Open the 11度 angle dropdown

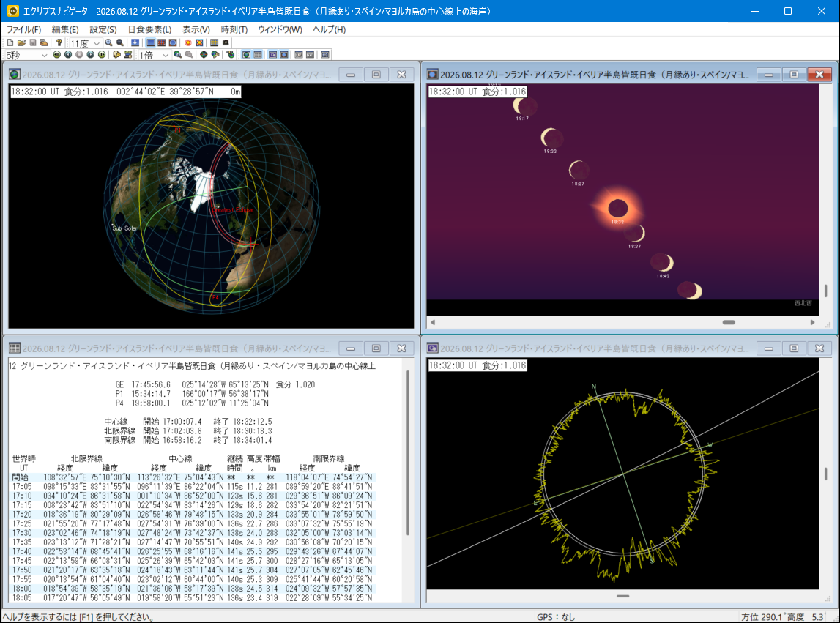(96, 43)
